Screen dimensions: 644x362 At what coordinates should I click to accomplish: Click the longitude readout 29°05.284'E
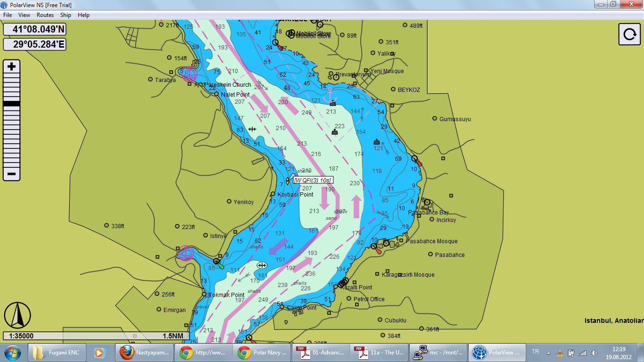[34, 45]
